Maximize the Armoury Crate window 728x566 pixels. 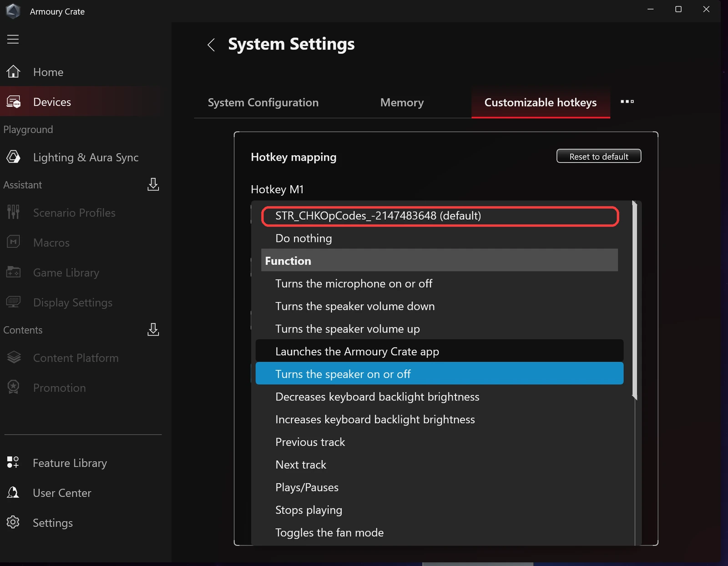tap(678, 9)
